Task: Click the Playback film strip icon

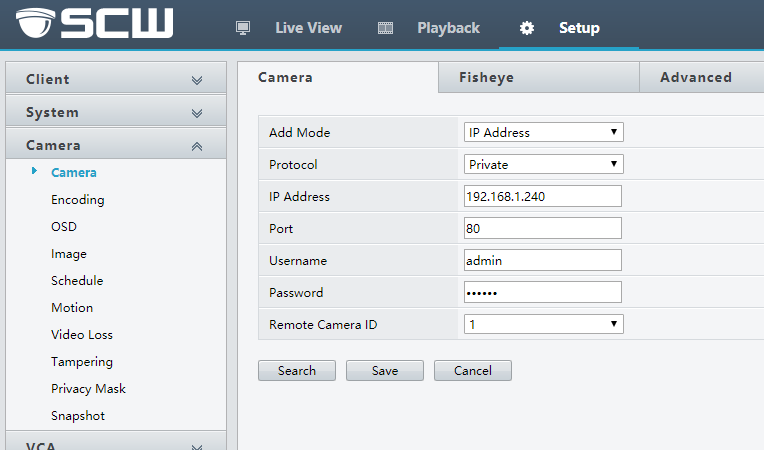Action: click(385, 28)
